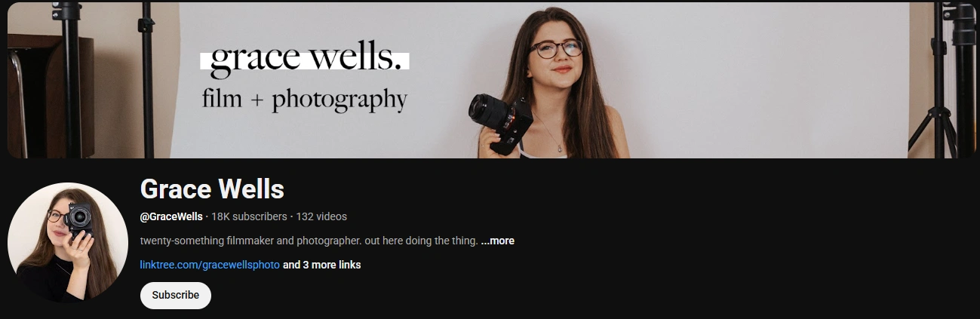Click the woman's glasses in the banner
This screenshot has height=319, width=980.
click(556, 49)
